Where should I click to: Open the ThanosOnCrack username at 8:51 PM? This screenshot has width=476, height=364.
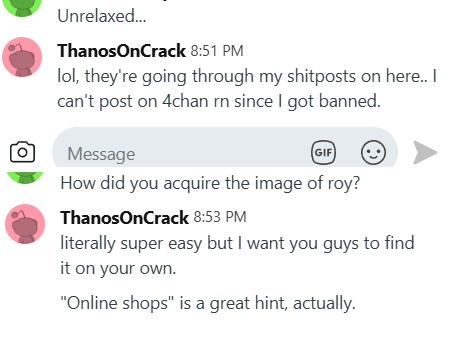(x=121, y=51)
